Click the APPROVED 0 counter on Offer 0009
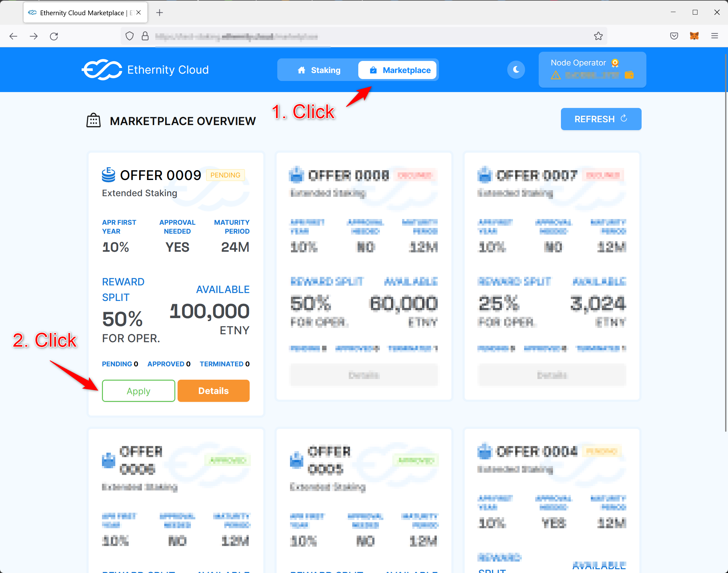This screenshot has height=573, width=728. click(x=169, y=364)
